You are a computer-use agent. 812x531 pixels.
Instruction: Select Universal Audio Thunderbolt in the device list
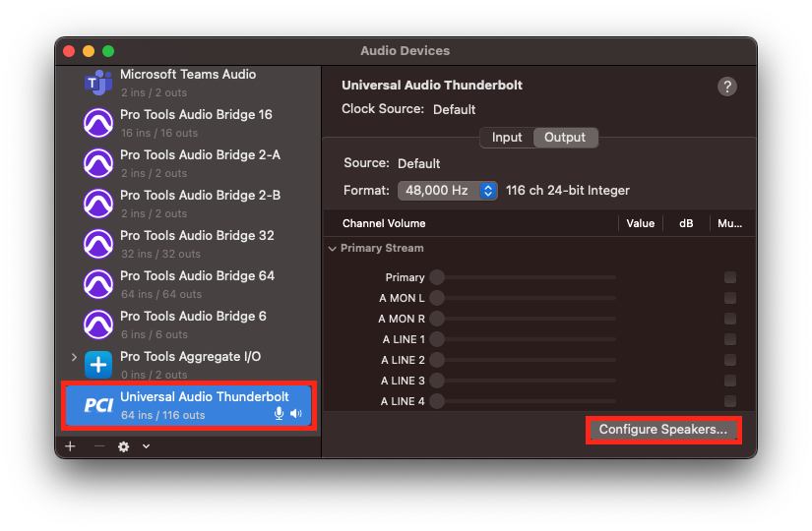[x=189, y=406]
